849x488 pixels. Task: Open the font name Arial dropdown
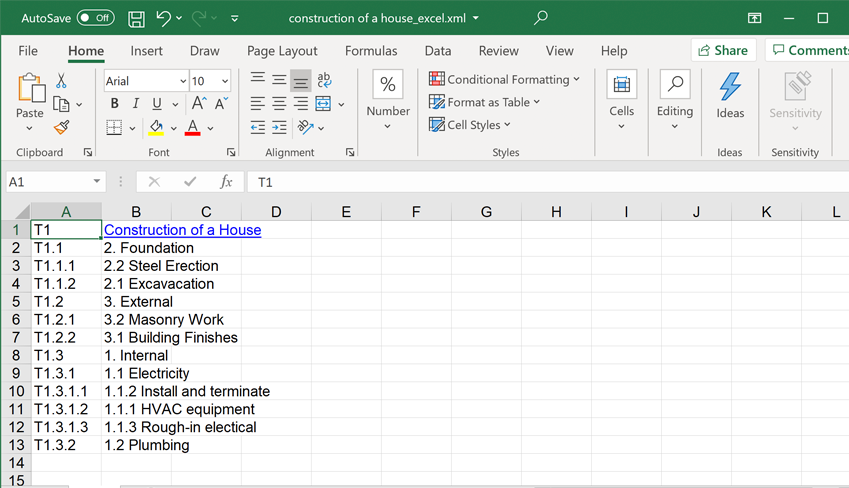pyautogui.click(x=183, y=81)
